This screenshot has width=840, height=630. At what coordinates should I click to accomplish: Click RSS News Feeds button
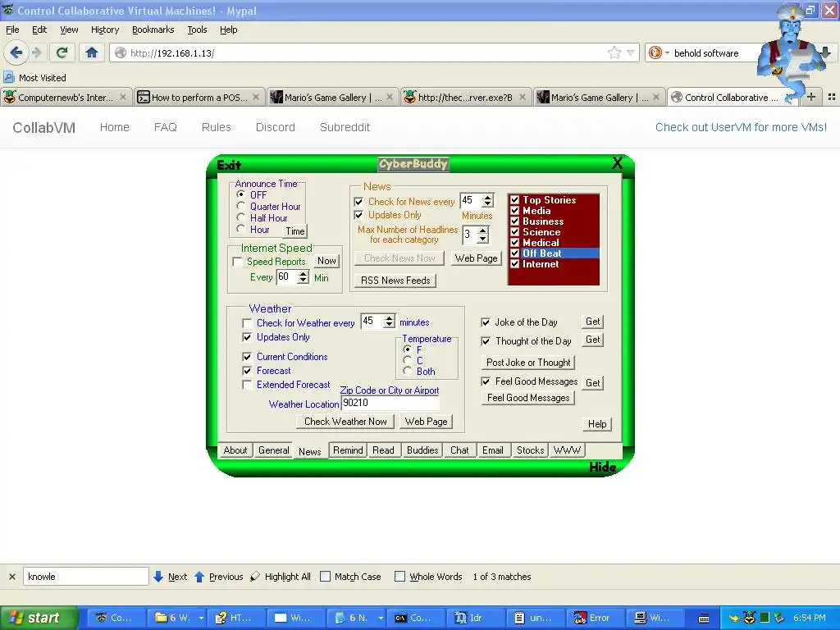pyautogui.click(x=395, y=281)
